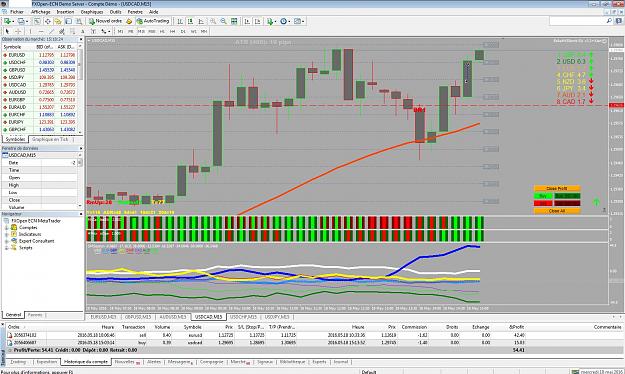Select the cursor arrow tool
This screenshot has height=374, width=625.
point(7,31)
